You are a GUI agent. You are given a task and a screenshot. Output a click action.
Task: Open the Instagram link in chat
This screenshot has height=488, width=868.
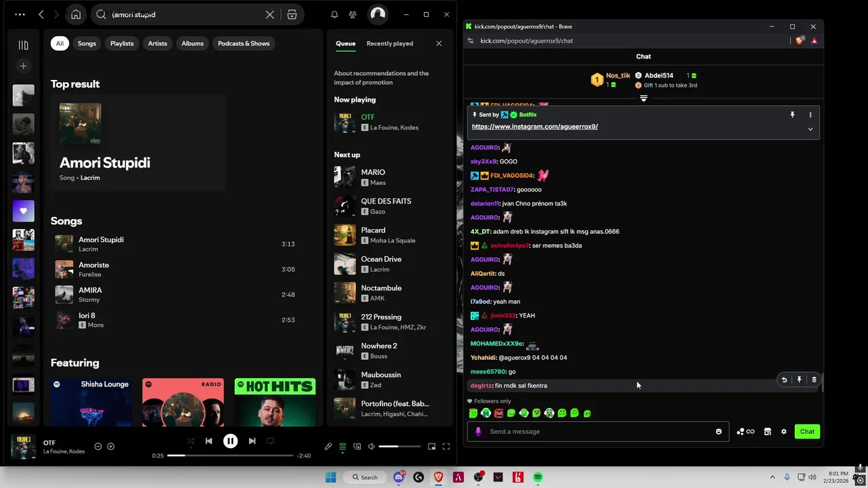click(534, 127)
